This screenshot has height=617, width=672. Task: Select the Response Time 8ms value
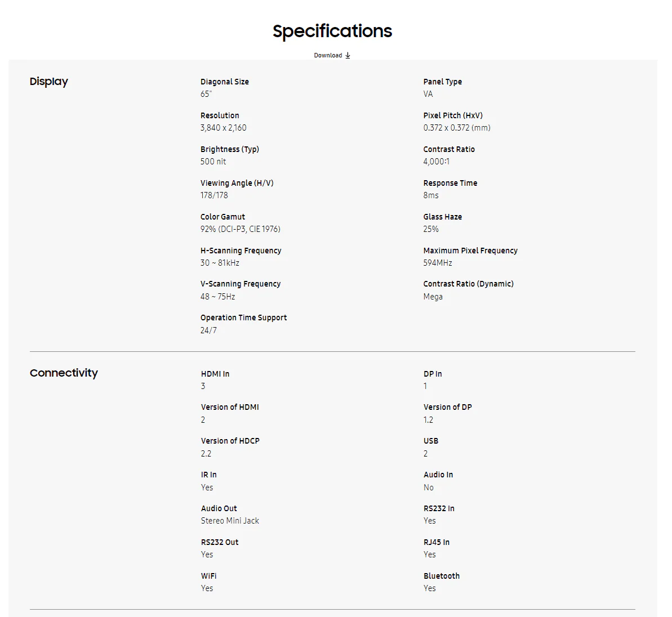(x=431, y=195)
